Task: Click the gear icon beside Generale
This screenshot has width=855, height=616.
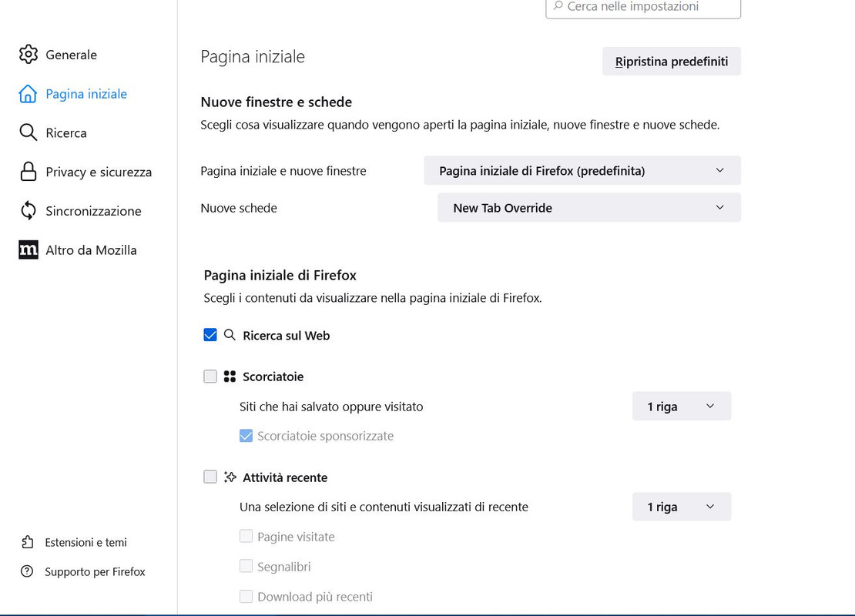Action: point(28,55)
